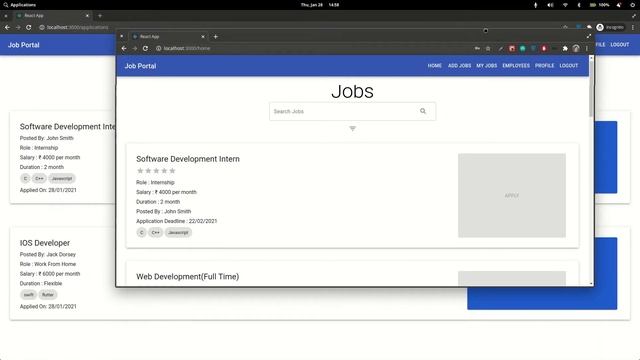640x360 pixels.
Task: Click Job Portal brand in front window
Action: click(x=140, y=66)
